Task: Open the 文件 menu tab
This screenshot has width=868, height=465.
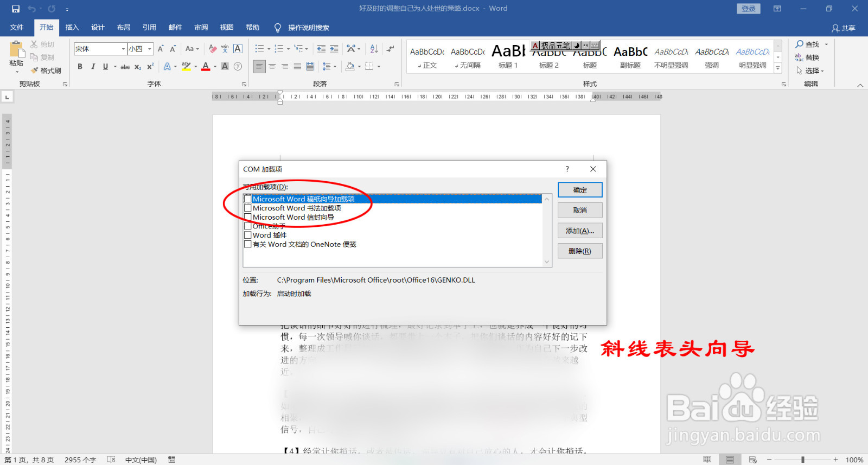Action: 17,28
